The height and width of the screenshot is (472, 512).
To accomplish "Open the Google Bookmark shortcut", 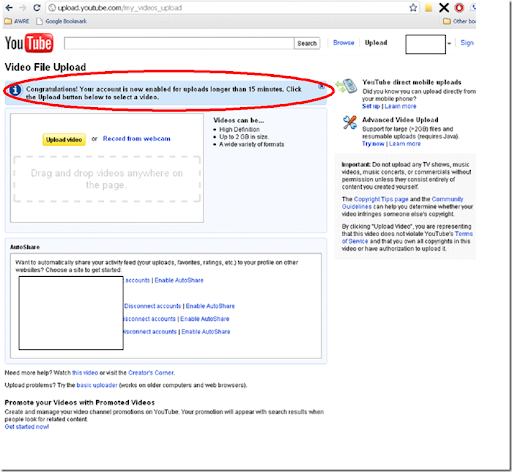I will [61, 21].
